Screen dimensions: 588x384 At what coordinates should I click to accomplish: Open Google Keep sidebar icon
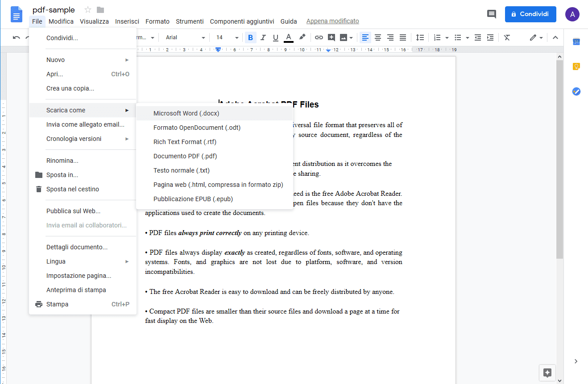[x=576, y=67]
